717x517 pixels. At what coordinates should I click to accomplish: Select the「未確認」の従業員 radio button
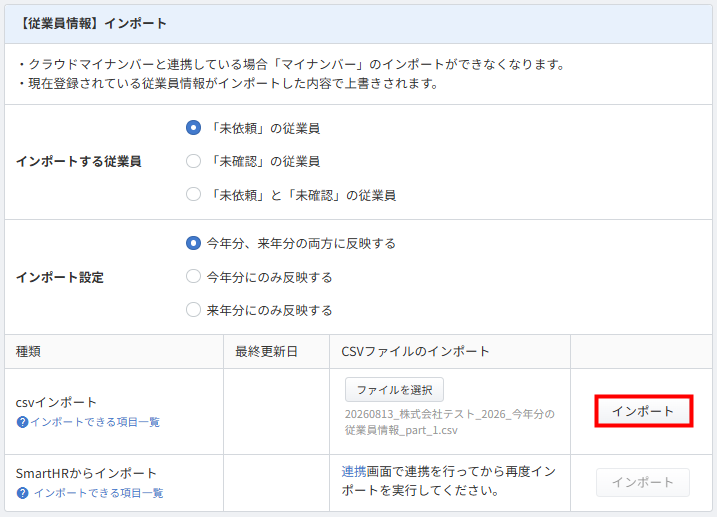point(193,161)
